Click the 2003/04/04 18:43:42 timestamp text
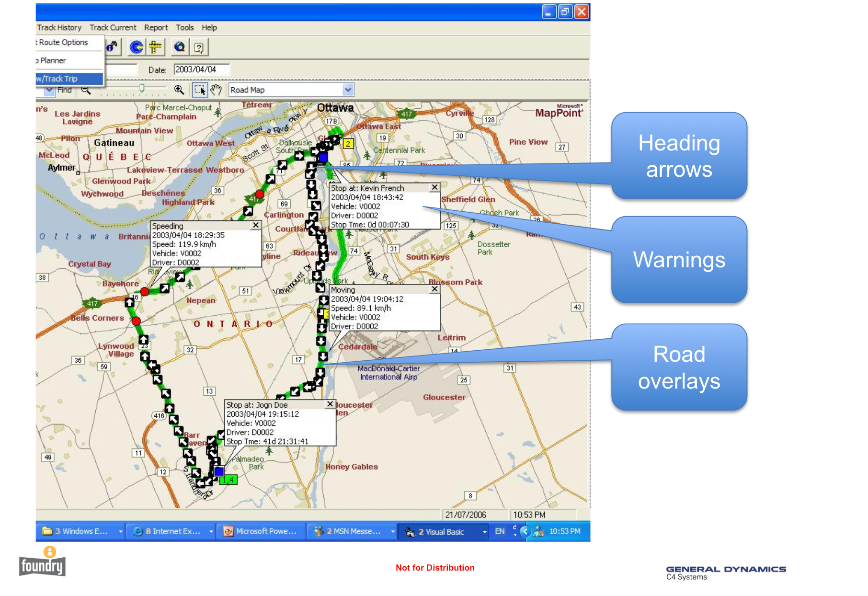 (367, 197)
